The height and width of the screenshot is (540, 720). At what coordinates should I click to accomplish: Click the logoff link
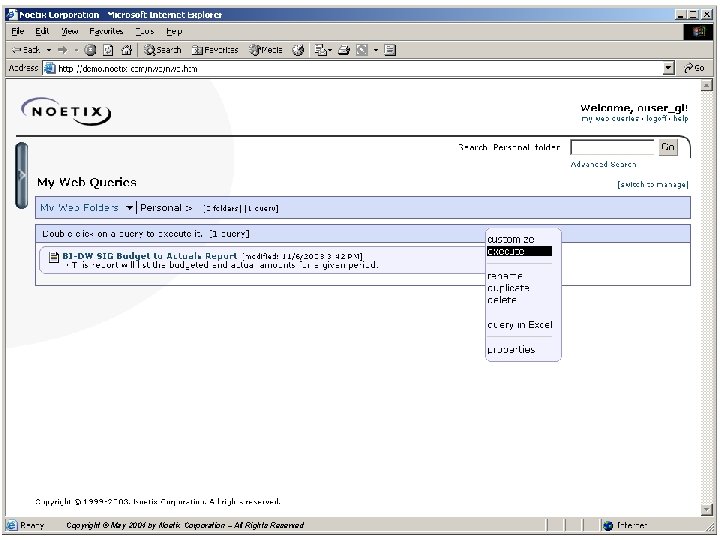[x=657, y=118]
